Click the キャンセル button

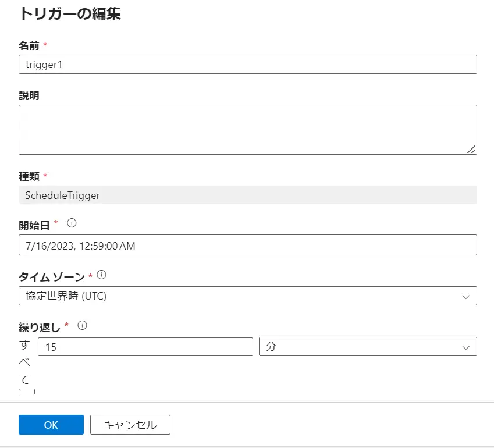pos(130,425)
